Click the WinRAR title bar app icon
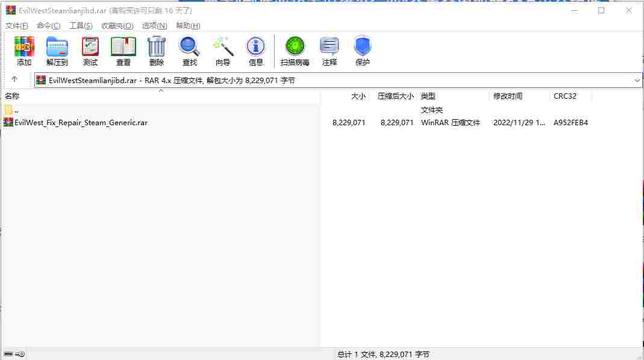This screenshot has width=644, height=360. pos(11,10)
